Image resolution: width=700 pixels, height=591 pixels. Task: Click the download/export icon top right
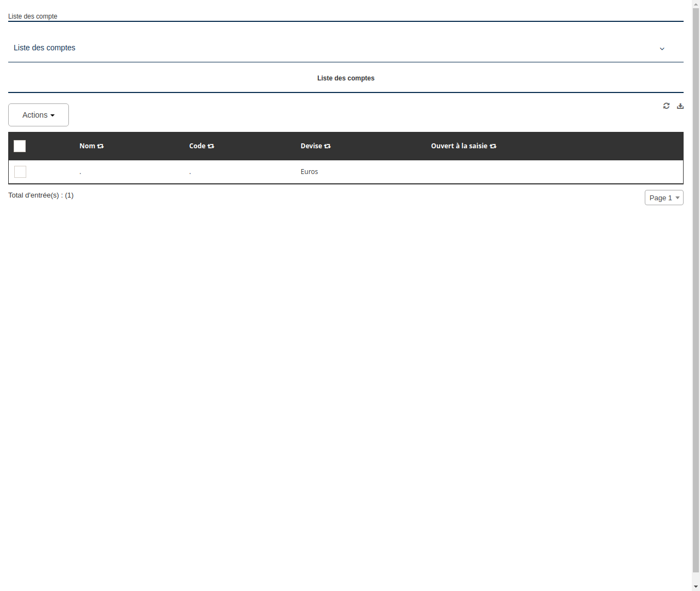(680, 106)
